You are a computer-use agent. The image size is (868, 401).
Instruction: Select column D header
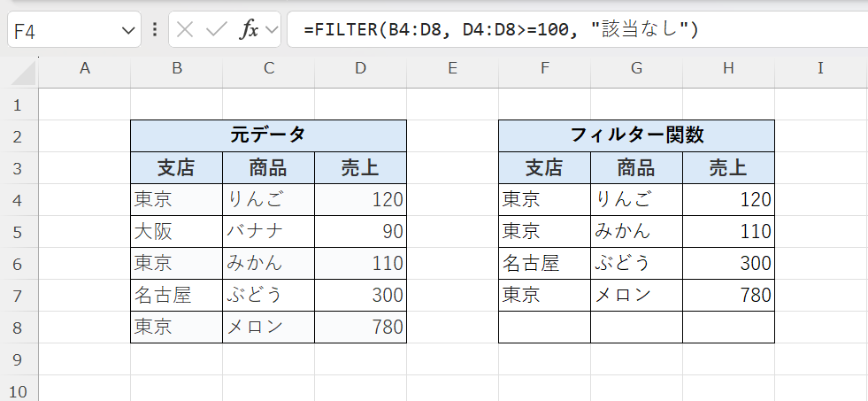click(360, 69)
